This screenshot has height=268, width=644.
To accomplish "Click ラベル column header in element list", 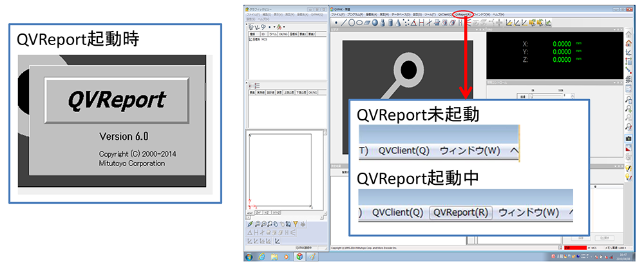I will 272,34.
